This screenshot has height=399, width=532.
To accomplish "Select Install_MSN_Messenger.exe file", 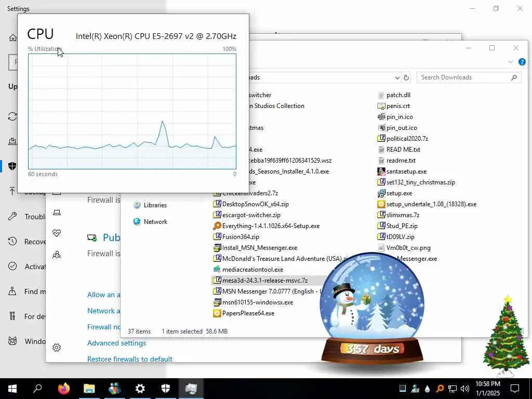I will 255,248.
